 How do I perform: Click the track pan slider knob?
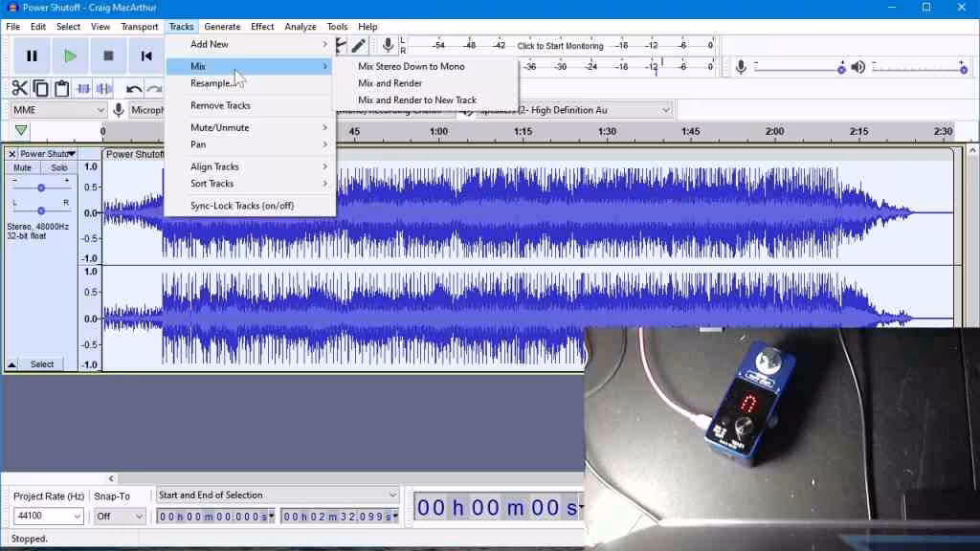pyautogui.click(x=41, y=211)
